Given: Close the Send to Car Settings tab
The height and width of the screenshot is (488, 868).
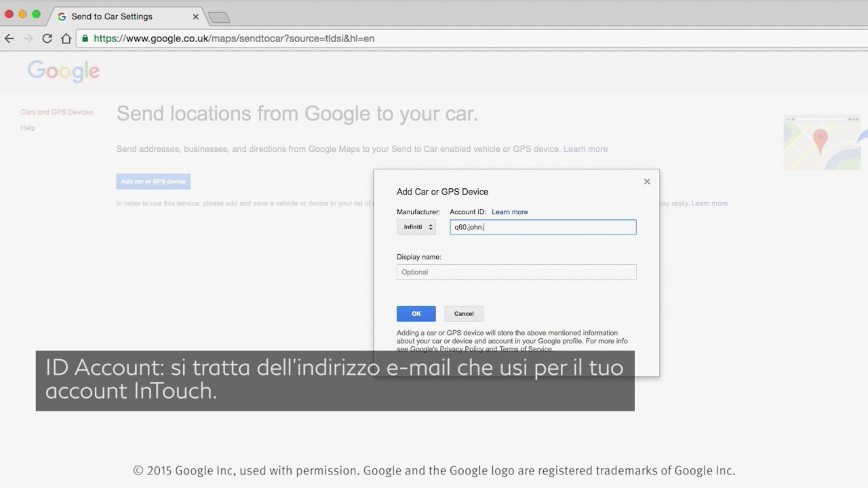Looking at the screenshot, I should pyautogui.click(x=195, y=16).
